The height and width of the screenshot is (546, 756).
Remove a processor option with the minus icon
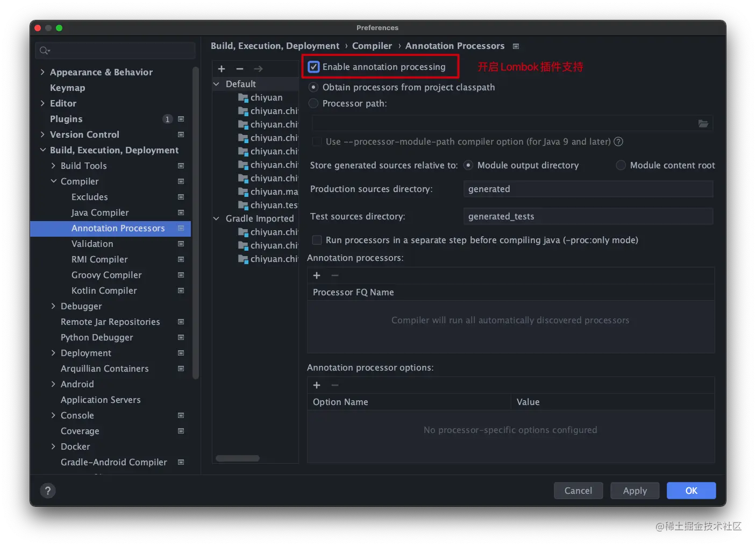point(335,385)
